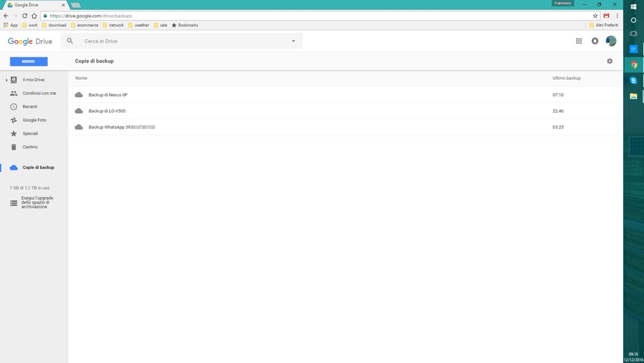
Task: Click the storage upgrade list icon
Action: pyautogui.click(x=14, y=203)
